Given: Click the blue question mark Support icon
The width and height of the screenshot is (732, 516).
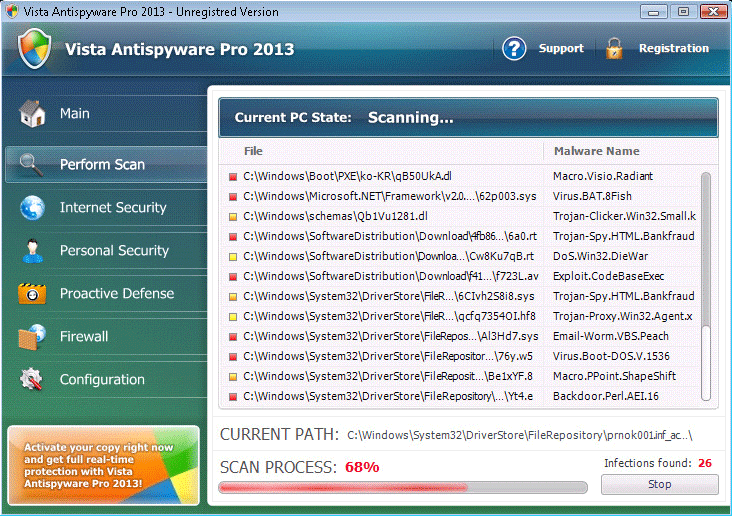Looking at the screenshot, I should click(x=514, y=48).
